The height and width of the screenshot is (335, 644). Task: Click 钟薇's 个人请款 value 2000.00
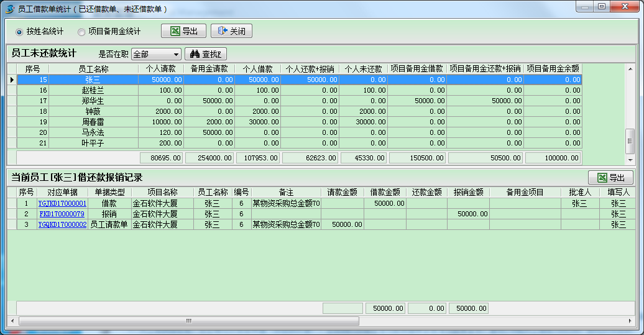[x=161, y=111]
